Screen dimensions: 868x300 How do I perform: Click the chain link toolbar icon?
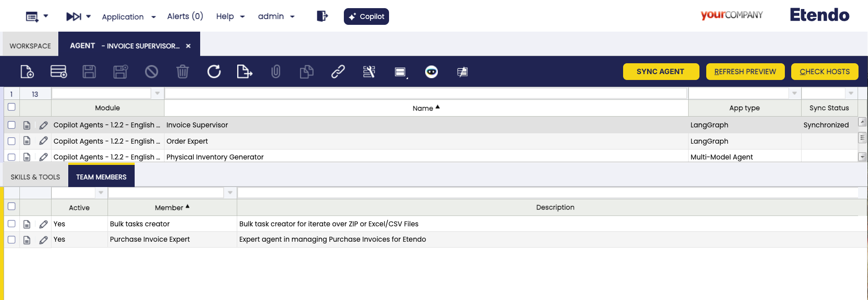(338, 71)
